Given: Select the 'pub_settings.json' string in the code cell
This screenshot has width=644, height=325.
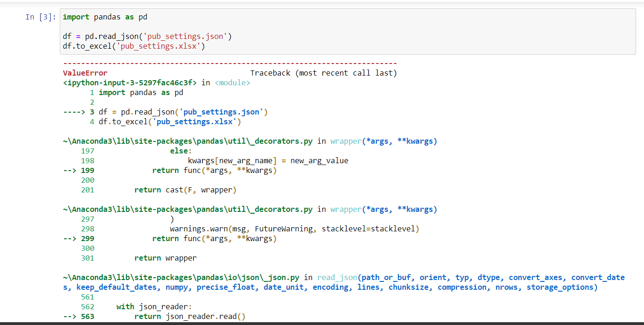Looking at the screenshot, I should 185,36.
